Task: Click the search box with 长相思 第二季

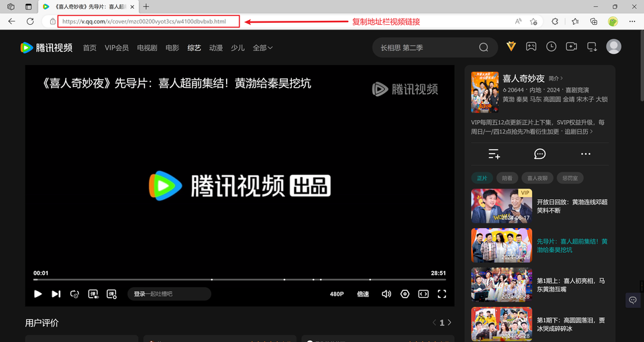Action: (x=423, y=48)
